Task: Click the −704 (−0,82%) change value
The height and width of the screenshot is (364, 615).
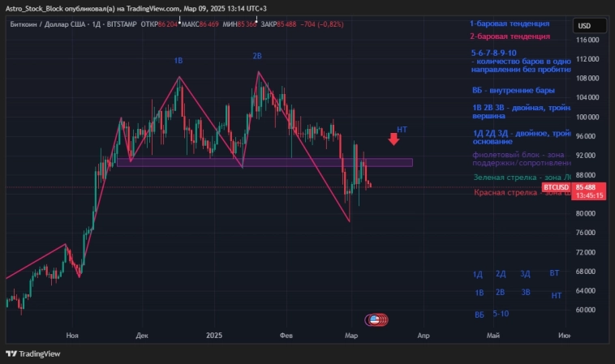Action: pos(322,24)
